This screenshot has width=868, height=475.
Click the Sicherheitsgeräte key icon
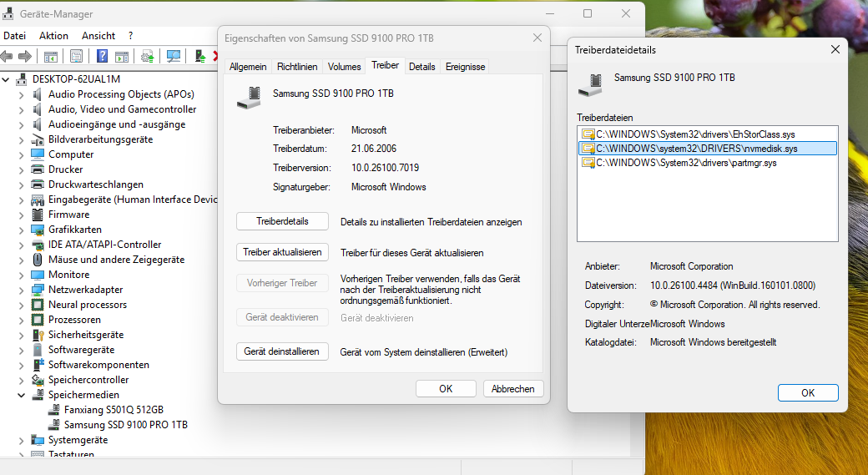click(38, 335)
